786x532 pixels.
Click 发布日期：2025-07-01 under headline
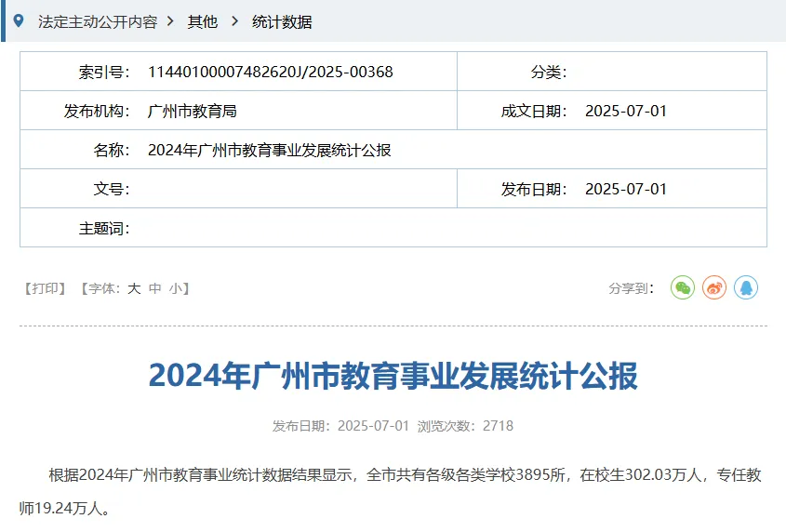[340, 426]
